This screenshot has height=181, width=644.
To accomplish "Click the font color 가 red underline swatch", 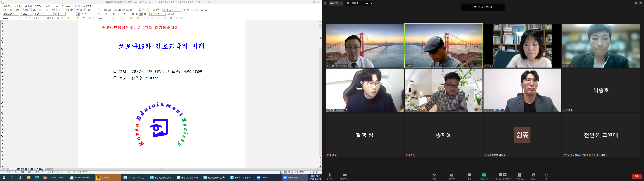I will (x=99, y=14).
